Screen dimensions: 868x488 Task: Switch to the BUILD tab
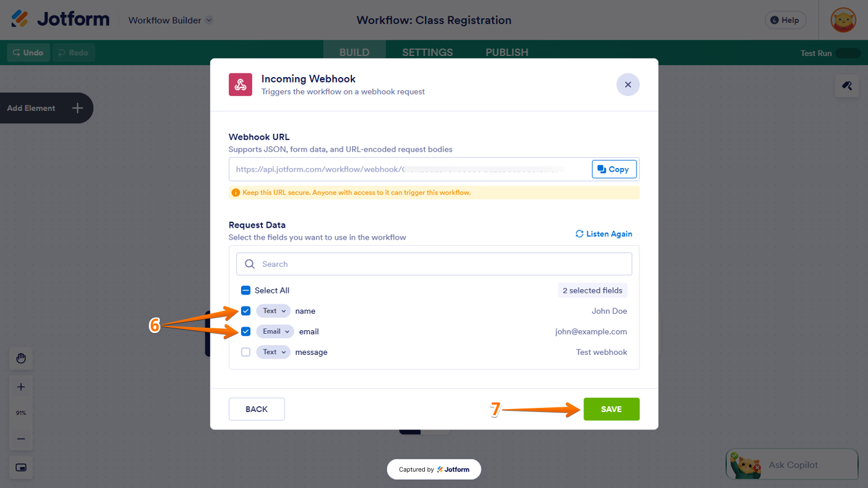(354, 52)
